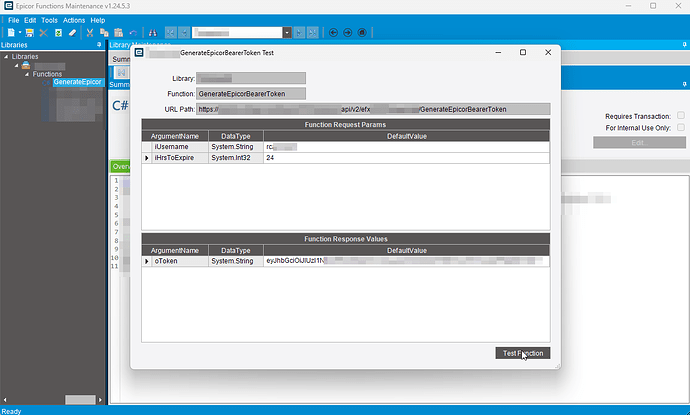
Task: Click the Stop circular toolbar icon
Action: point(362,33)
